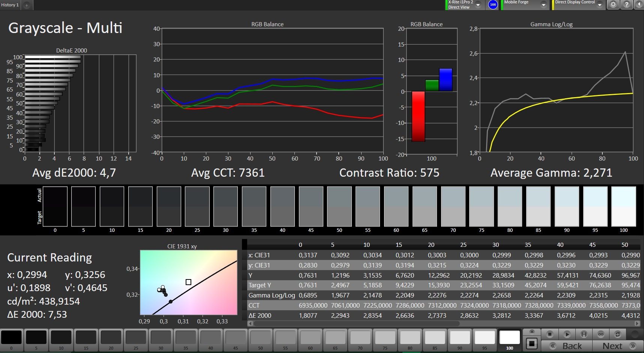
Task: Add a new history tab with plus
Action: coord(27,5)
